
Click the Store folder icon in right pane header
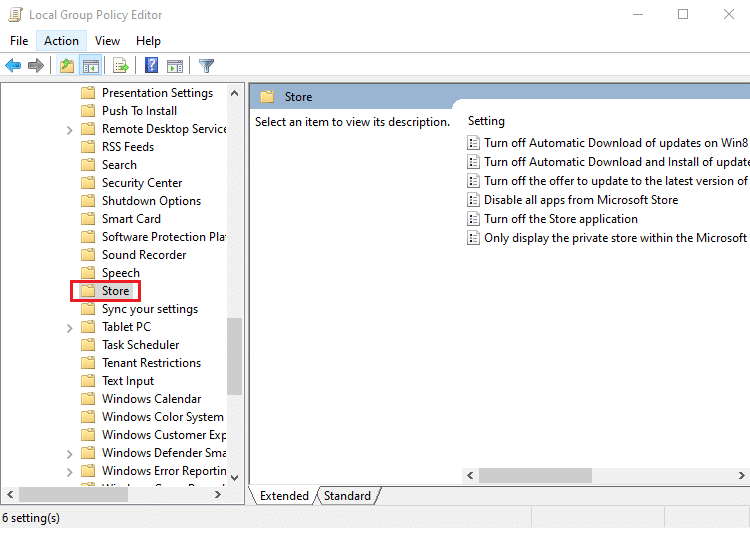pos(267,97)
